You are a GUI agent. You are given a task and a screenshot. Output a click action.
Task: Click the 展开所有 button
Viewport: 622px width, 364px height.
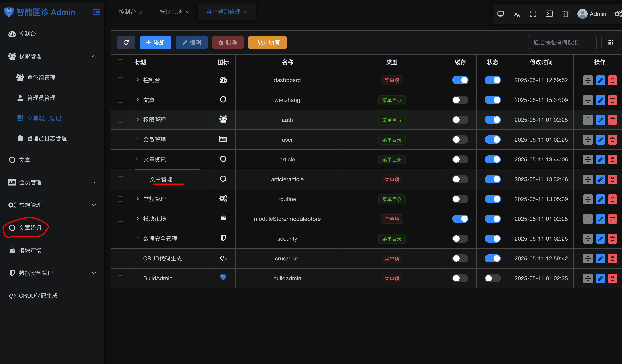click(267, 42)
